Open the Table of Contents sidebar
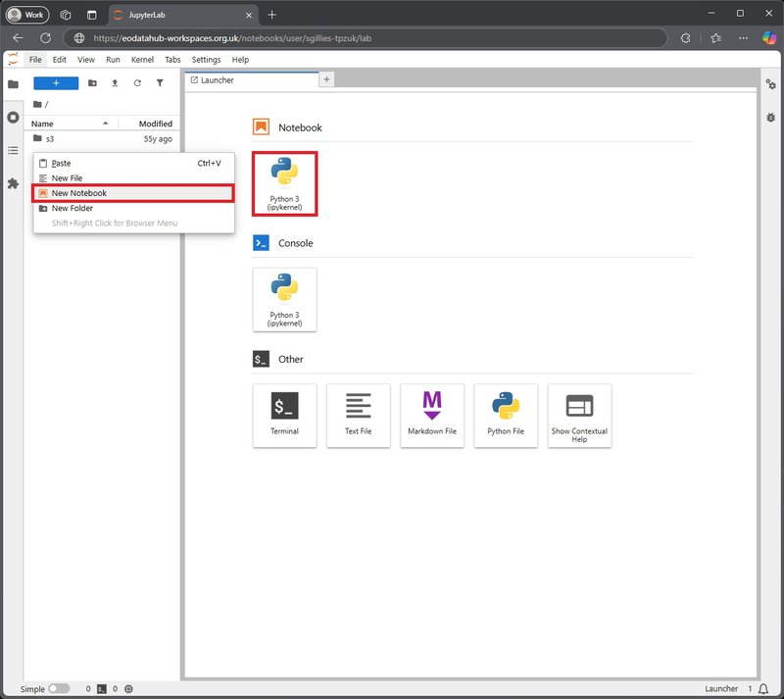This screenshot has height=699, width=784. tap(13, 150)
